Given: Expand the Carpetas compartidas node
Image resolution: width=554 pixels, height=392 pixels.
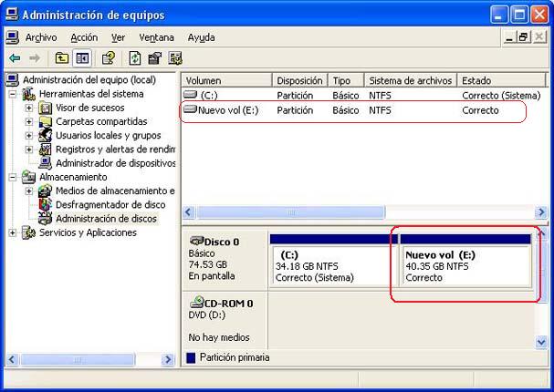Looking at the screenshot, I should [29, 121].
